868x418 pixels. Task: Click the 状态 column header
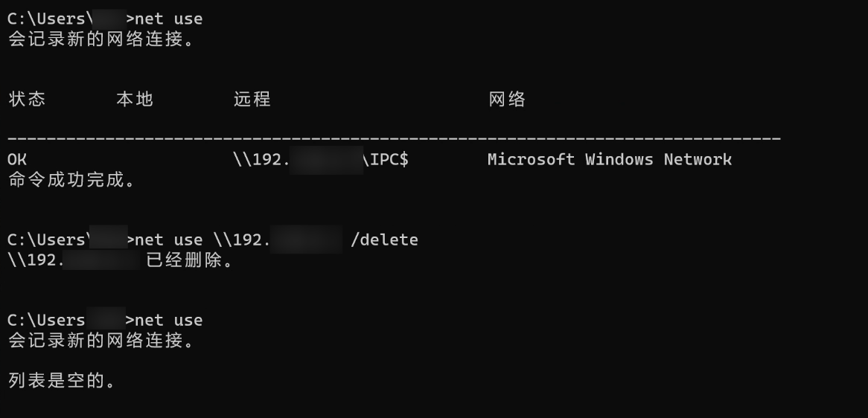pyautogui.click(x=27, y=100)
